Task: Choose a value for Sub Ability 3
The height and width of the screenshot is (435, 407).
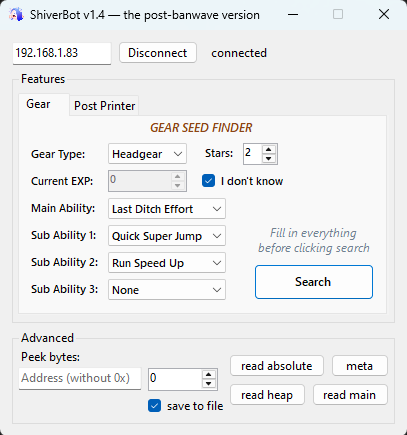Action: point(167,290)
